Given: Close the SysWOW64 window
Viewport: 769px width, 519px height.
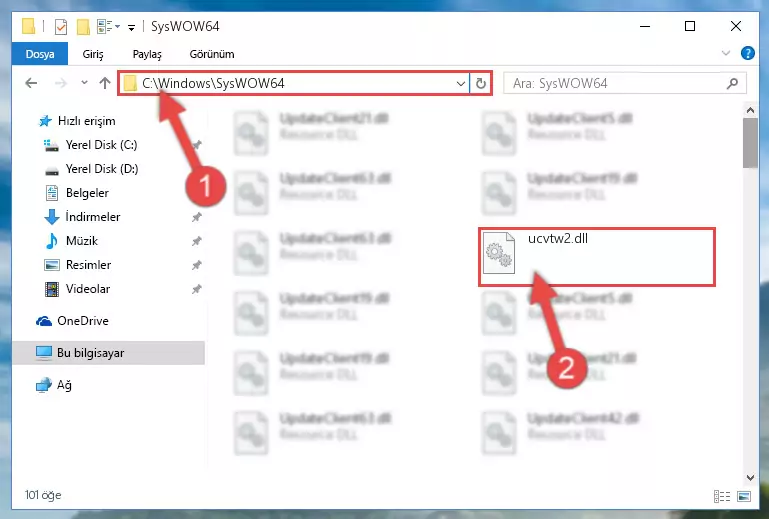Looking at the screenshot, I should [x=736, y=26].
